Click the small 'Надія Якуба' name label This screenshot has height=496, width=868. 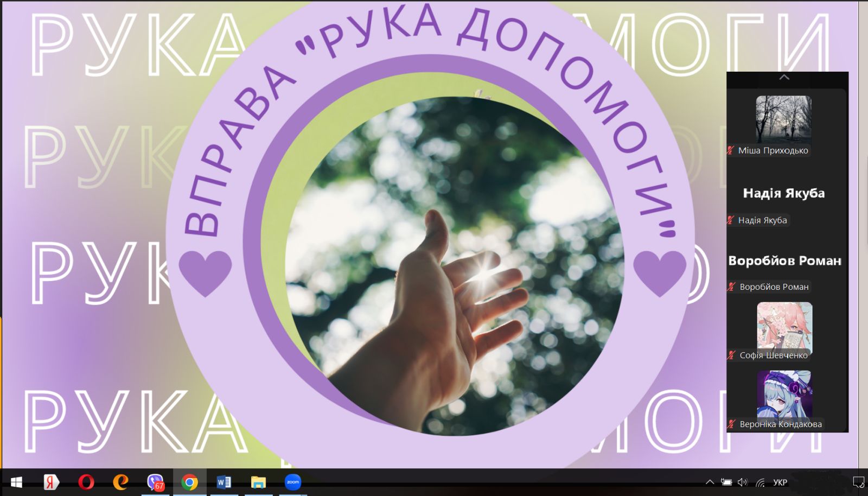pyautogui.click(x=762, y=220)
